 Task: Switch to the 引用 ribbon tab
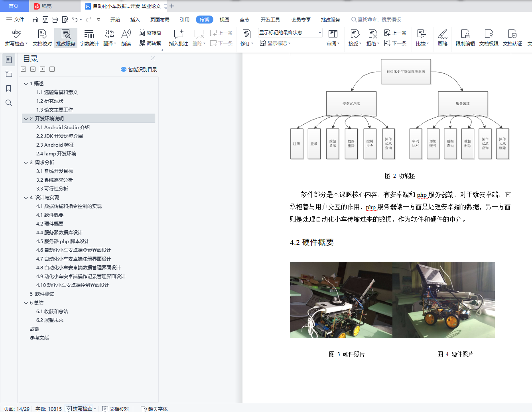pyautogui.click(x=185, y=20)
